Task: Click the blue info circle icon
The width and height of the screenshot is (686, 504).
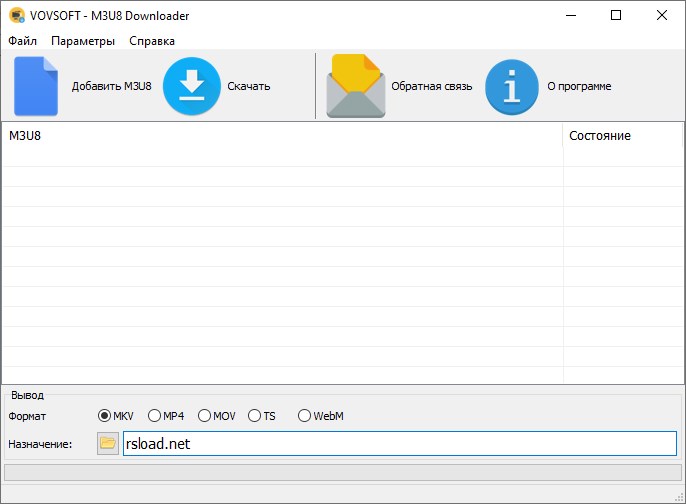Action: pos(512,87)
